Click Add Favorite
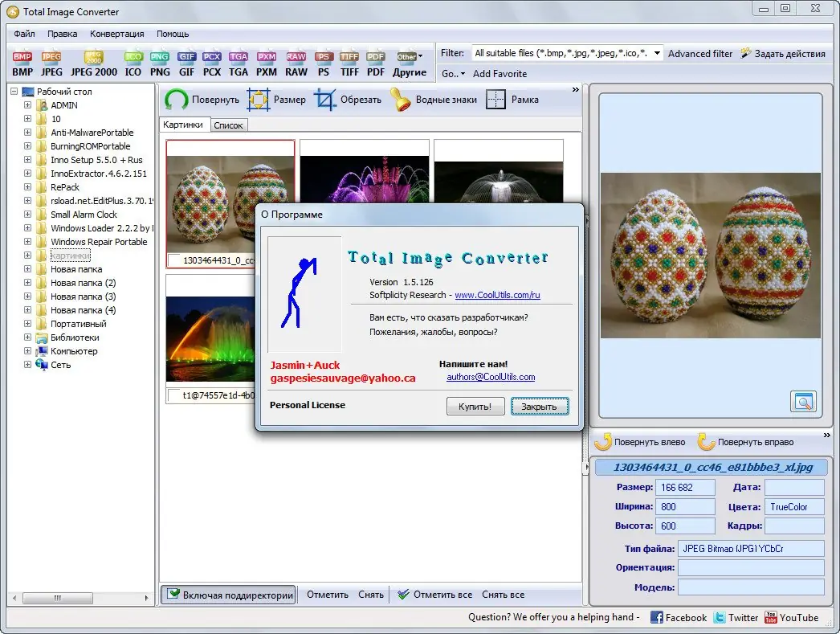Image resolution: width=840 pixels, height=634 pixels. click(500, 74)
